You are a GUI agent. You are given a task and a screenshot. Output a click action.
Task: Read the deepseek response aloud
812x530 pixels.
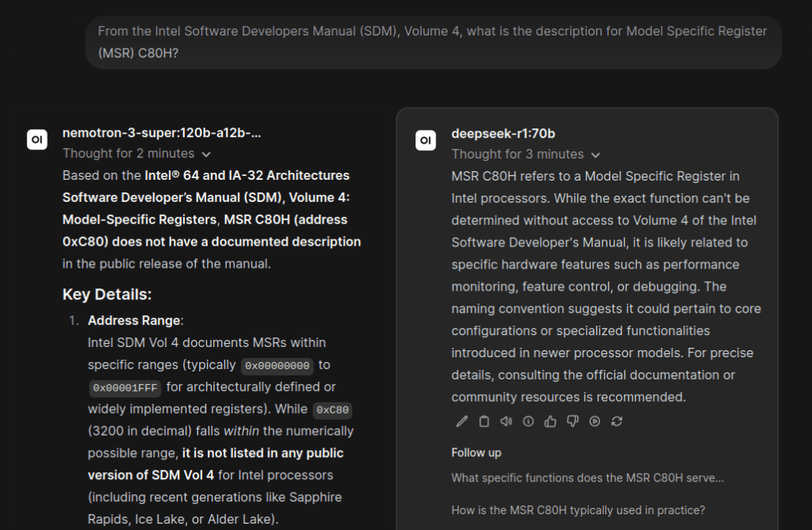pyautogui.click(x=506, y=421)
